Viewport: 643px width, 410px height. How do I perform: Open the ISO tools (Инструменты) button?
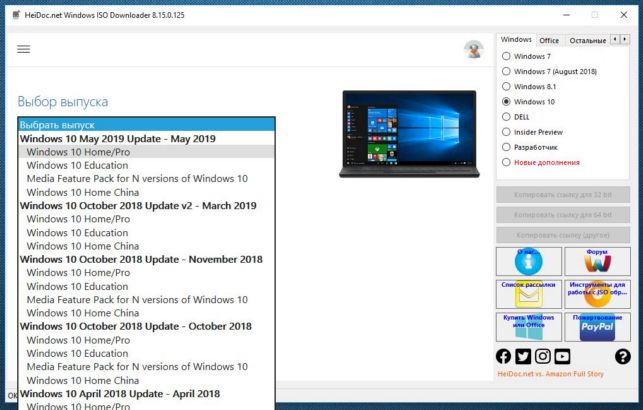(x=597, y=294)
